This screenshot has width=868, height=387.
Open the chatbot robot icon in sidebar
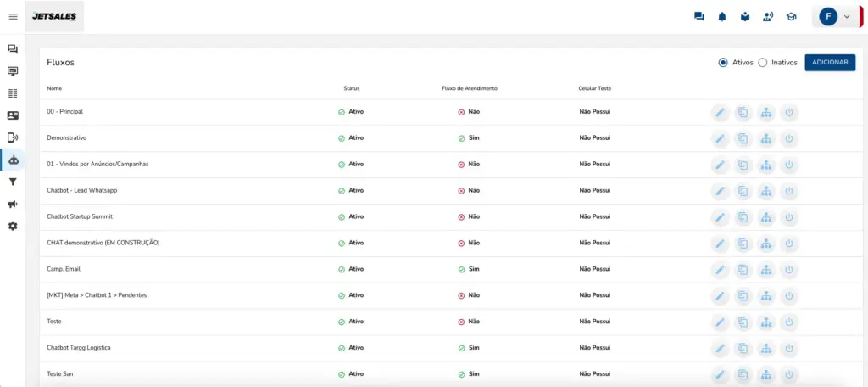13,160
